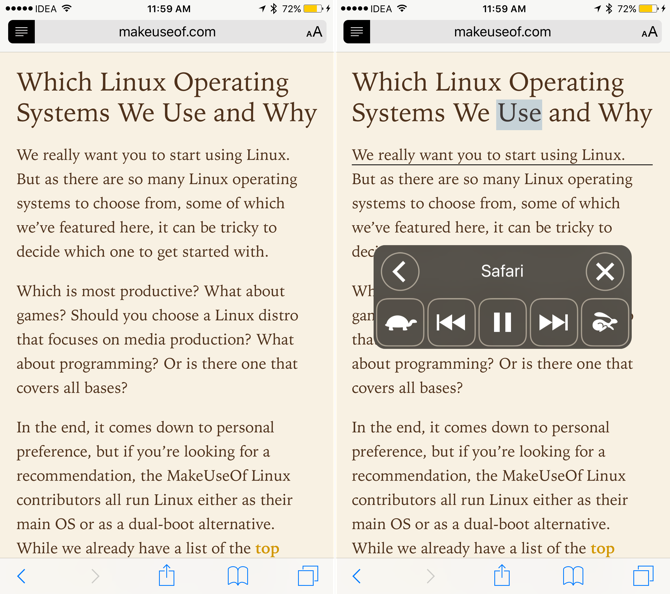
Task: Tap makeuseof.com address field on left phone
Action: [x=168, y=32]
